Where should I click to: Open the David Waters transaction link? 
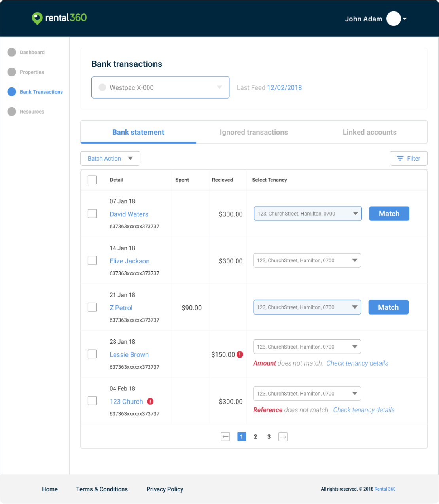point(129,214)
